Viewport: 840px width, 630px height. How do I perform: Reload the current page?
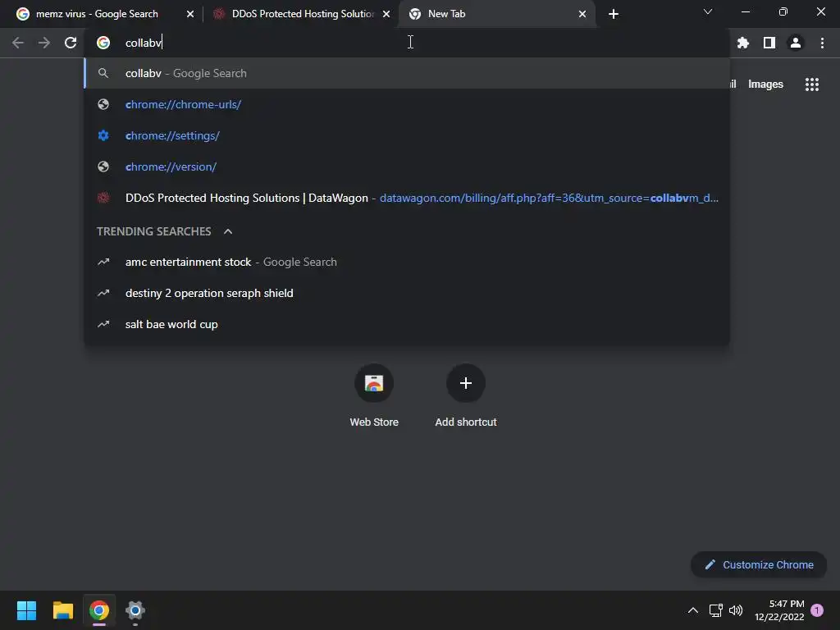tap(71, 43)
